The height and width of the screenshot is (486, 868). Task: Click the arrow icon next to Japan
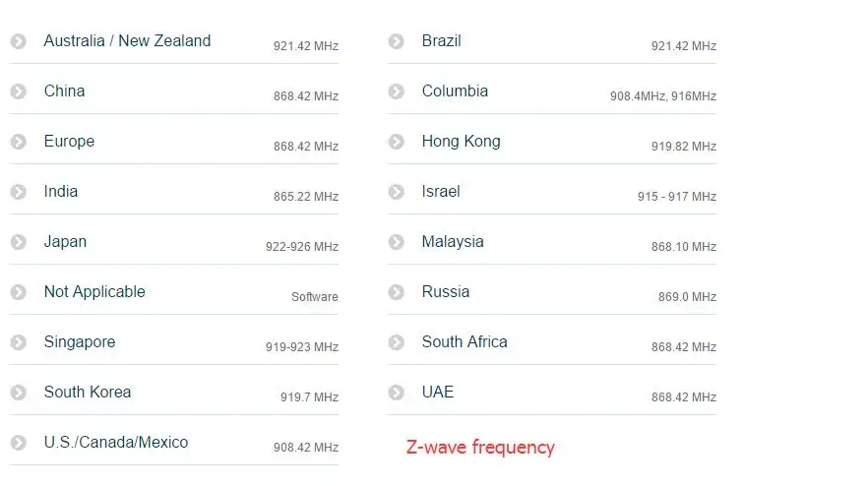(x=19, y=242)
